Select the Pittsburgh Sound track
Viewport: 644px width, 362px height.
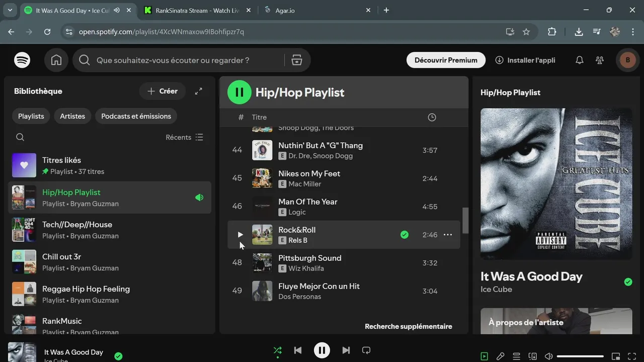tap(344, 263)
